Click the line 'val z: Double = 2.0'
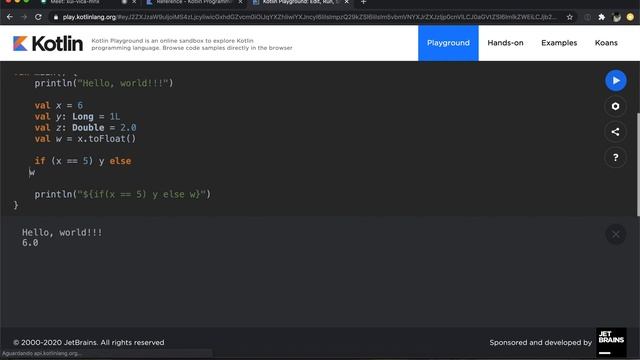This screenshot has height=360, width=640. point(85,128)
